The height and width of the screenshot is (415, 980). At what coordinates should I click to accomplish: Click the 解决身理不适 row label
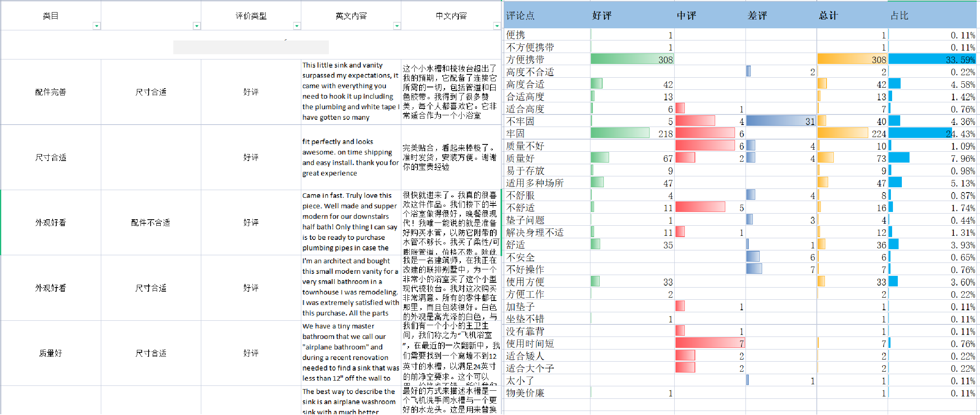click(535, 233)
